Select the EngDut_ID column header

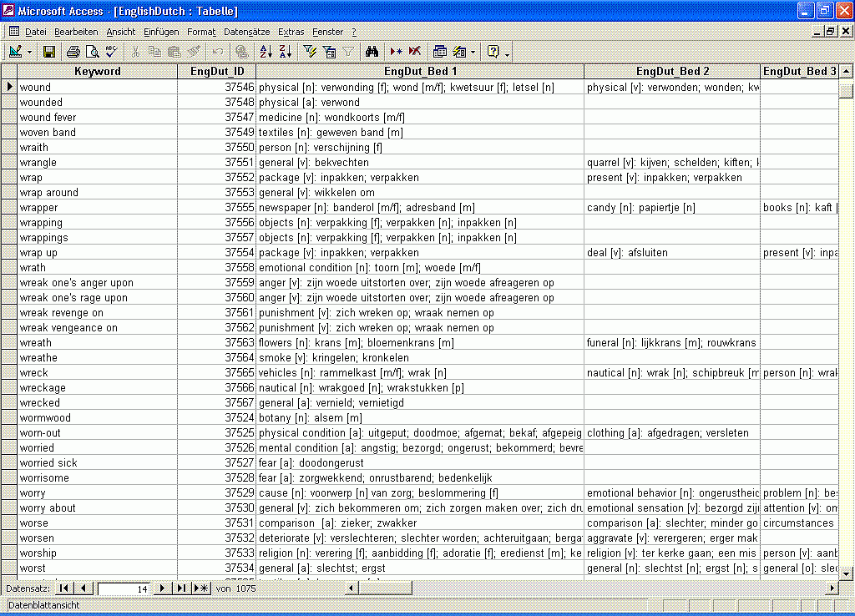217,72
